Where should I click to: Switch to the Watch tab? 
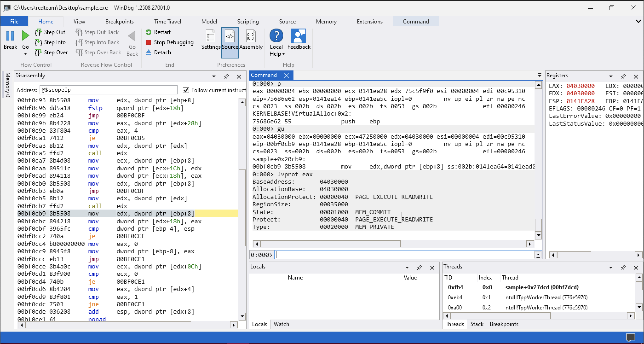(281, 324)
